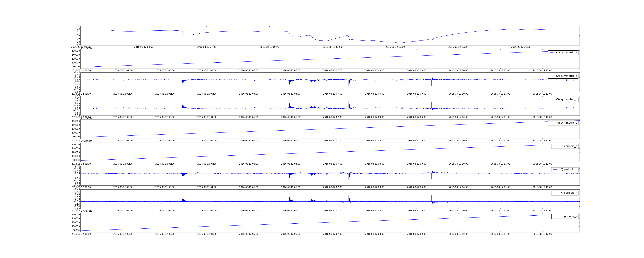Click the 12:00 tick label under periodic_v plot
Viewport: 644px width, 258px height.
pos(542,234)
